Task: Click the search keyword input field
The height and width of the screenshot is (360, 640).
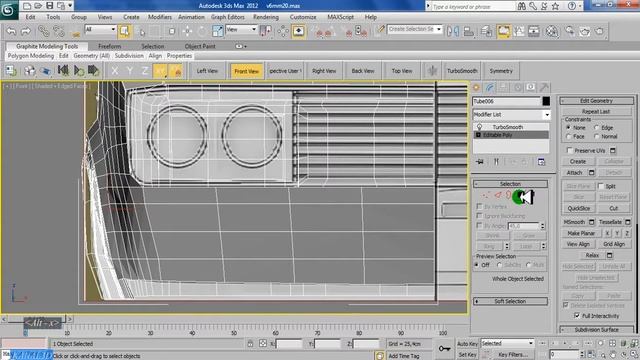Action: (x=473, y=6)
